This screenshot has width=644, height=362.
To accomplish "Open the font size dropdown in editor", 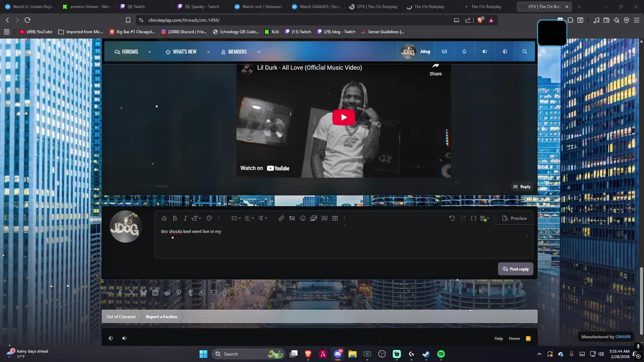I will 196,218.
